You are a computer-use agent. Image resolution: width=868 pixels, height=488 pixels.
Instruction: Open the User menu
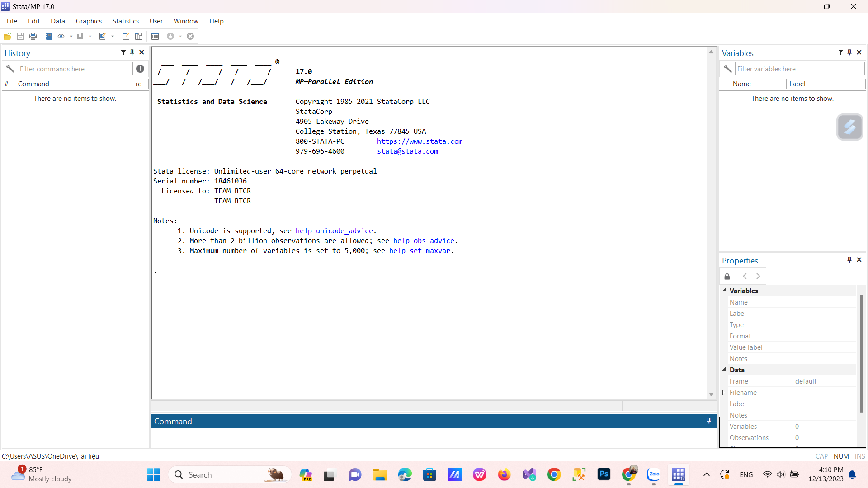coord(156,21)
